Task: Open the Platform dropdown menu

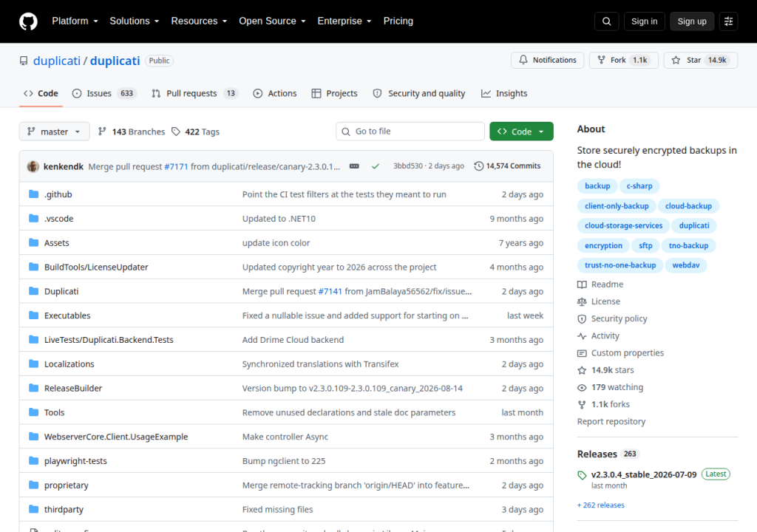Action: [75, 21]
